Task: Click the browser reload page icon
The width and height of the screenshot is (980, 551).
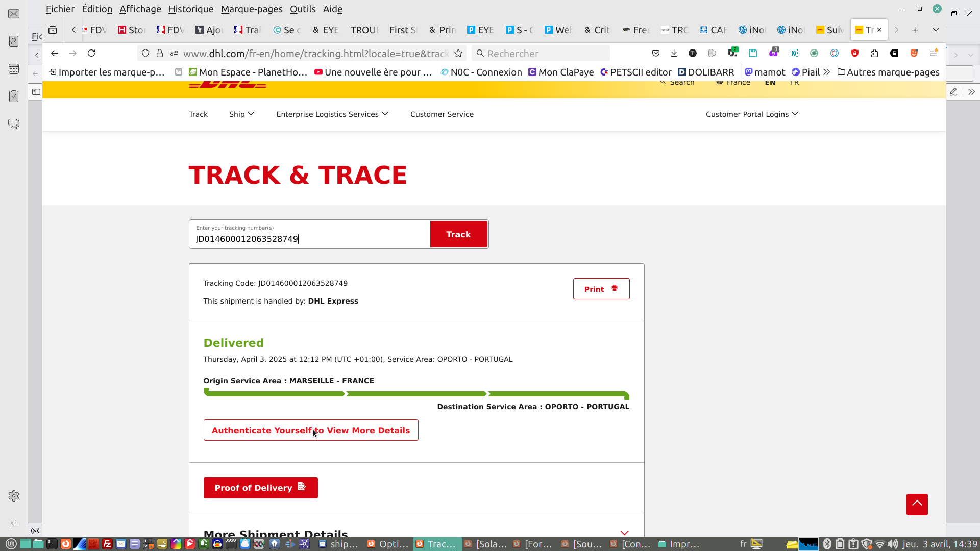Action: click(91, 53)
